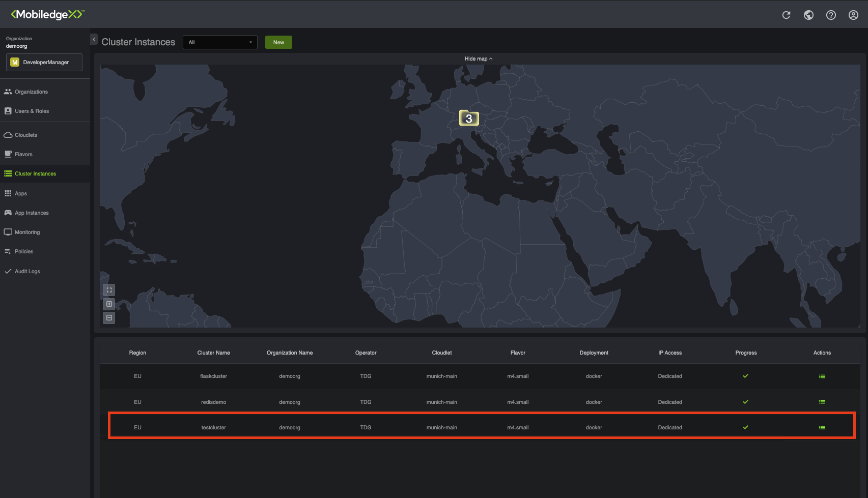This screenshot has width=868, height=498.
Task: Zoom out the map with minus icon
Action: (x=109, y=317)
